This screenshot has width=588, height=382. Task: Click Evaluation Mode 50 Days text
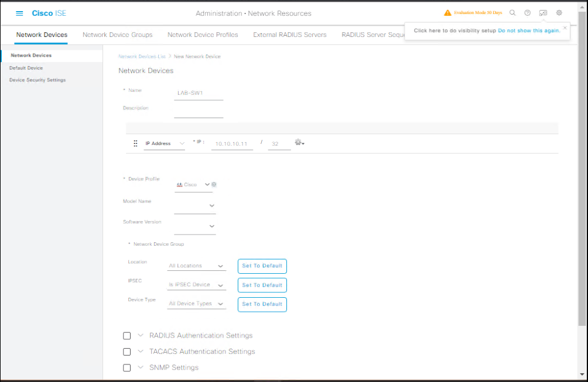[478, 13]
